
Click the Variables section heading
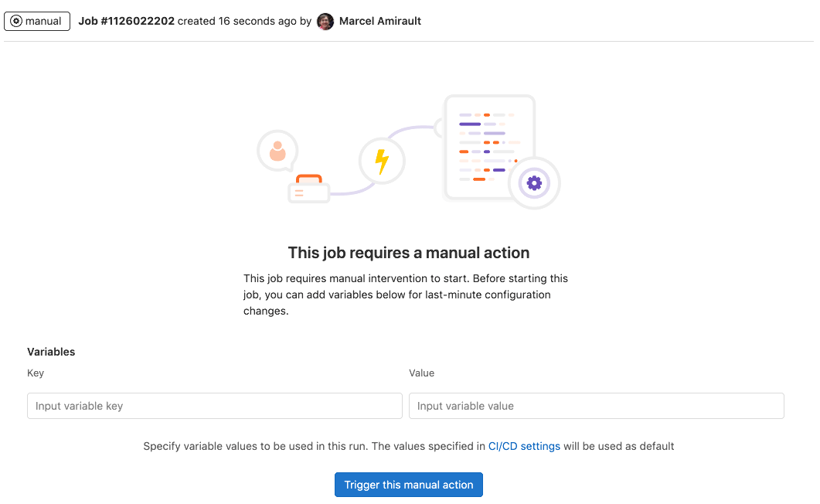click(x=51, y=352)
